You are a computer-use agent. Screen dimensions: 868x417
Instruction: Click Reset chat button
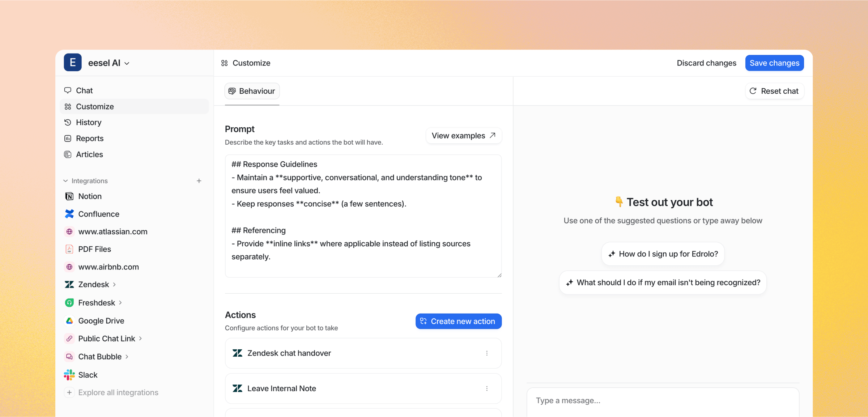tap(774, 91)
